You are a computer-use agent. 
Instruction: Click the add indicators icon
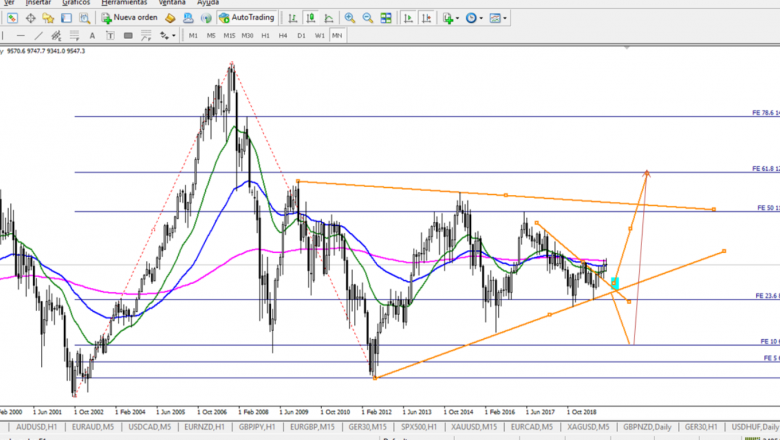tap(448, 18)
